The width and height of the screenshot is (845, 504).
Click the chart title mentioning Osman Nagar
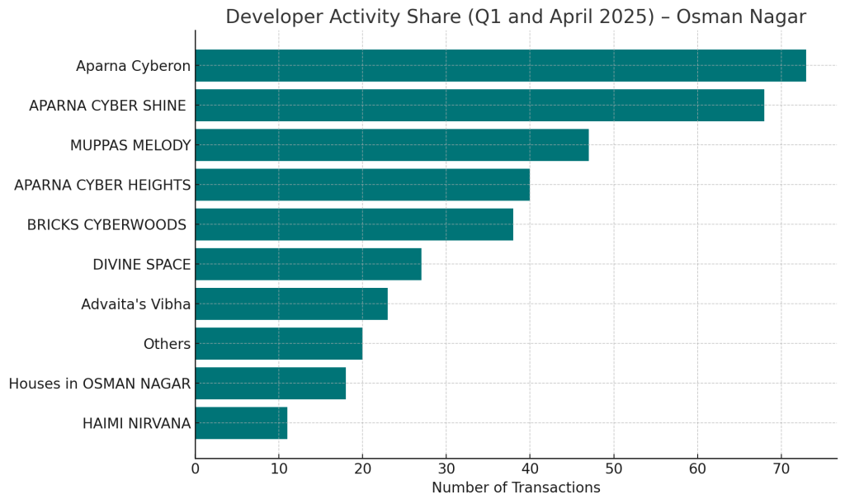coord(516,16)
